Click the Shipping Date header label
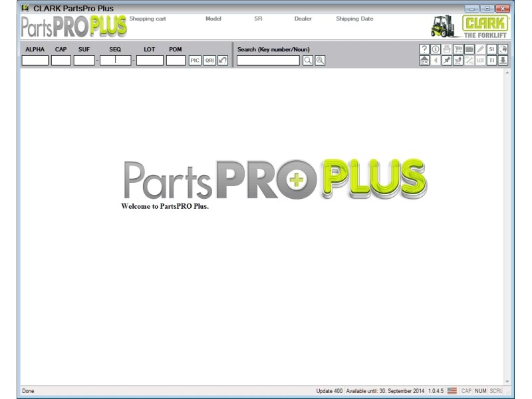The width and height of the screenshot is (532, 399). (x=354, y=19)
